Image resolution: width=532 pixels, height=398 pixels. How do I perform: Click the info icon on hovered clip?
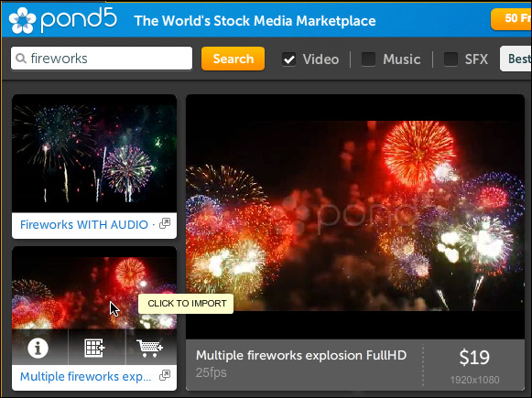[38, 348]
